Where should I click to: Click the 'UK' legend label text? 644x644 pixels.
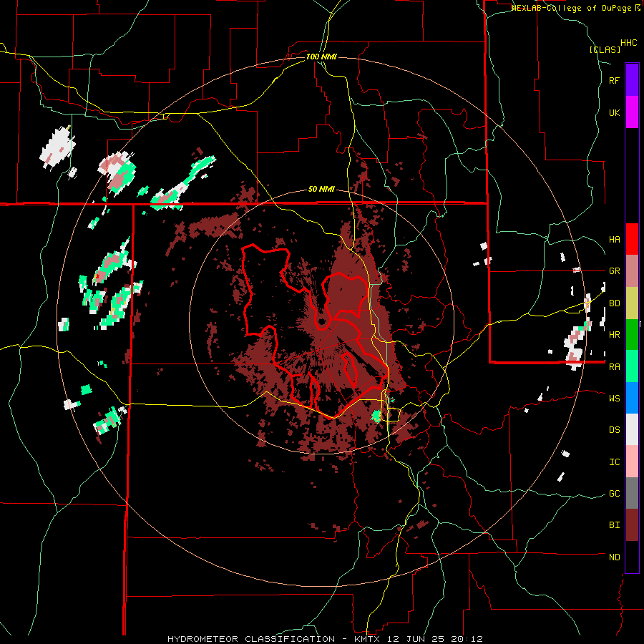pos(614,112)
